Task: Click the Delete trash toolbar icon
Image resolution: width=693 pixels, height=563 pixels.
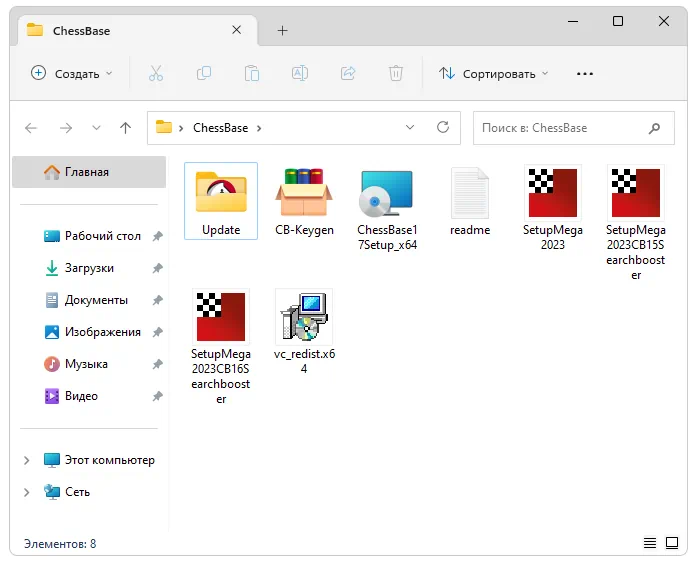Action: click(396, 73)
